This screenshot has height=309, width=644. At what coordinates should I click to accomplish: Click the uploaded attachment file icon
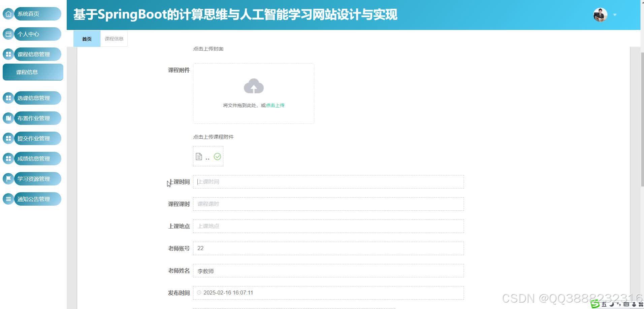(199, 156)
